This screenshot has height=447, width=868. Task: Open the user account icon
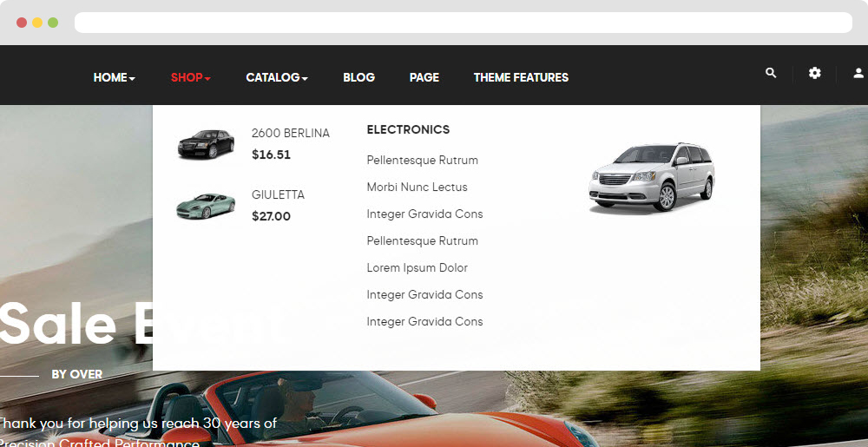858,73
